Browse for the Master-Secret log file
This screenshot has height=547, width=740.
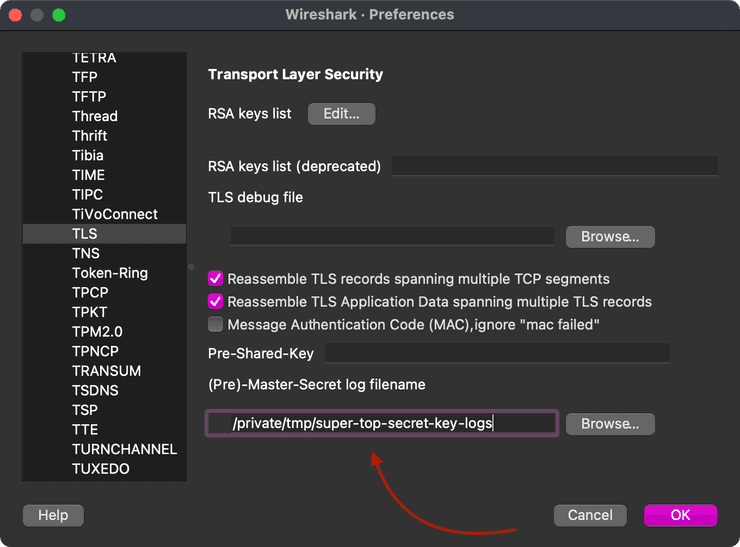point(610,424)
